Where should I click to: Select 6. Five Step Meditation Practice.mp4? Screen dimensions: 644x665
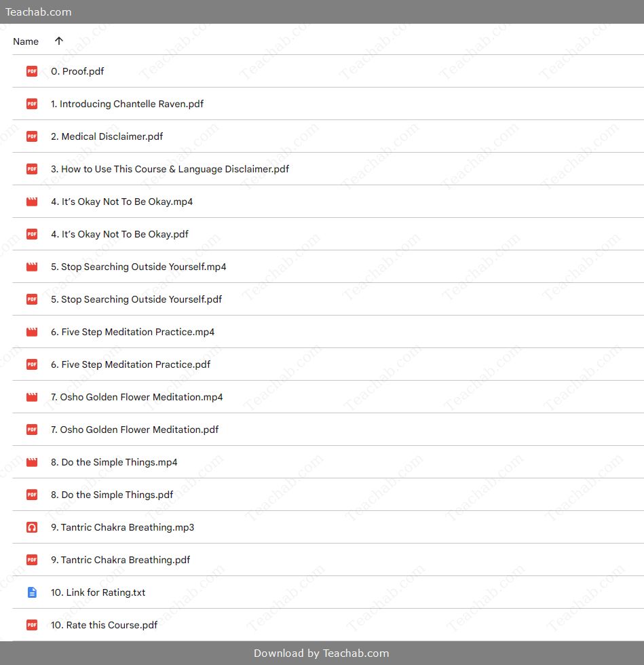coord(133,332)
